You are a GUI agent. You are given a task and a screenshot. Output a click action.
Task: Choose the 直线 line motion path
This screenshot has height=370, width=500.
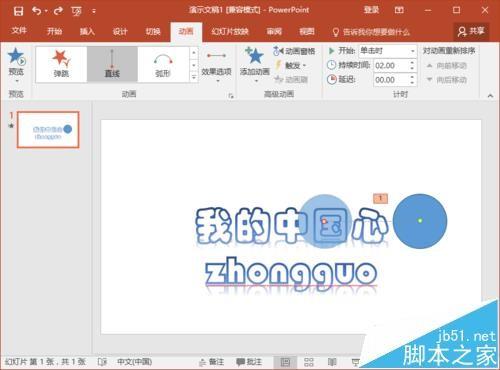click(112, 64)
